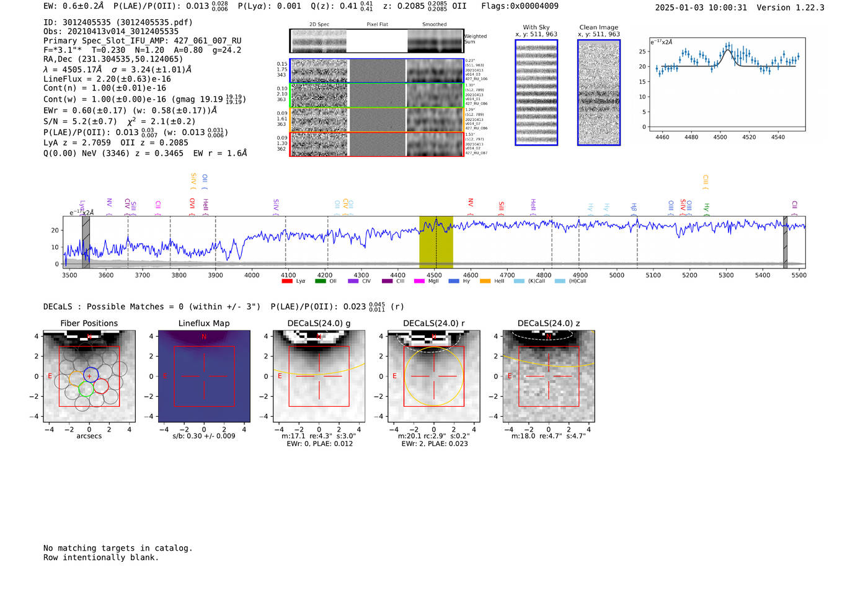868x591 pixels.
Task: Click the Row intentionally blank text
Action: [101, 558]
